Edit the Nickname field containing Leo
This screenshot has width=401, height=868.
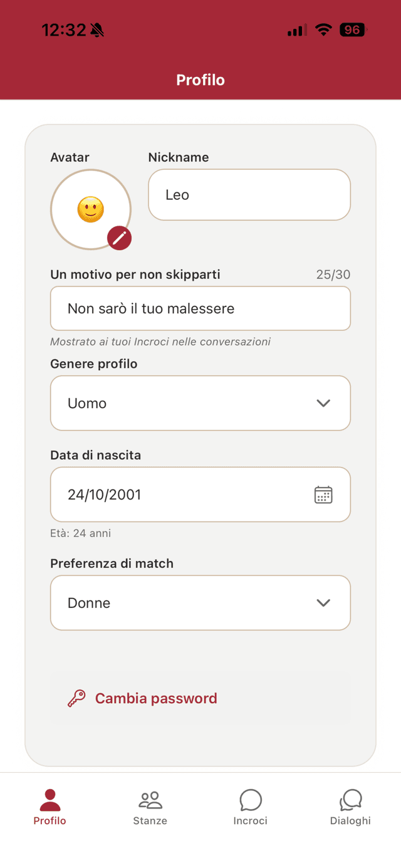click(x=249, y=195)
